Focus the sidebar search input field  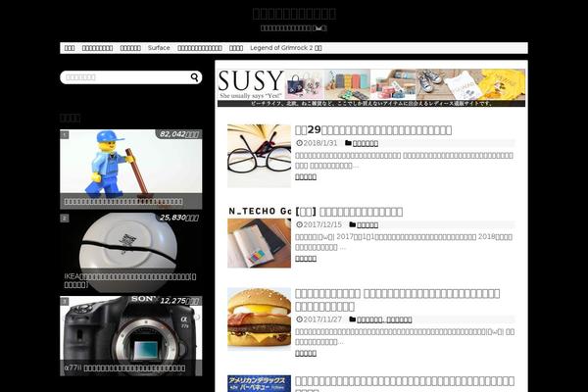[131, 77]
